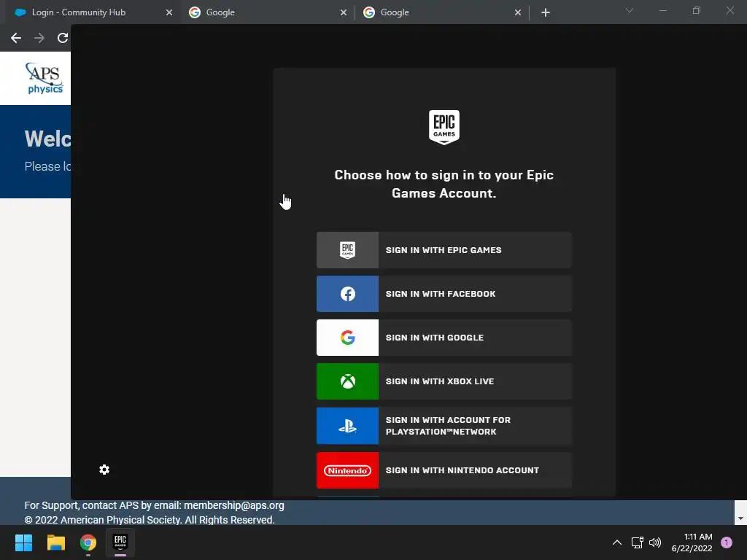The width and height of the screenshot is (747, 560).
Task: Open the network status tray icon
Action: 637,542
